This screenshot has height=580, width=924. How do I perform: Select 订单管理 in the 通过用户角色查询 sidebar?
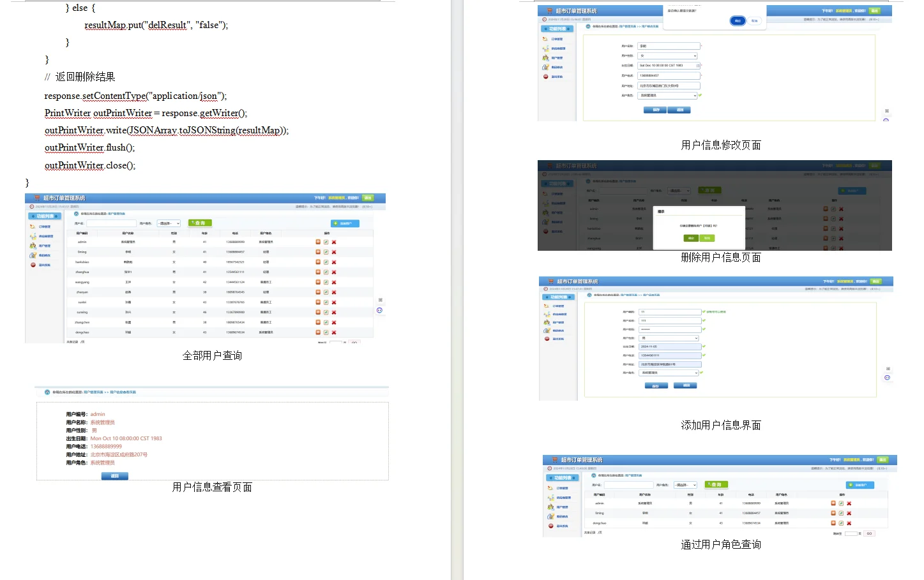coord(563,488)
